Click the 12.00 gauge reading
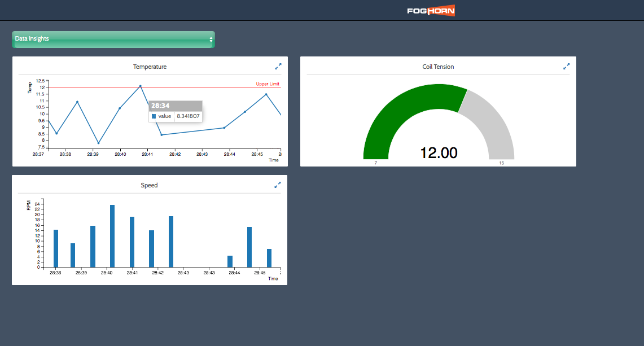Viewport: 644px width, 346px height. 439,152
